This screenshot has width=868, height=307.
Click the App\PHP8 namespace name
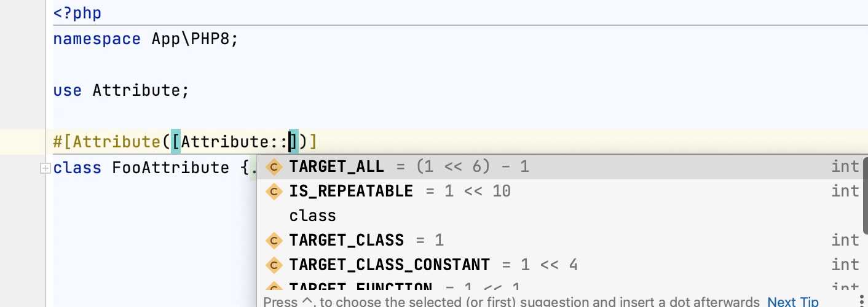[x=194, y=39]
